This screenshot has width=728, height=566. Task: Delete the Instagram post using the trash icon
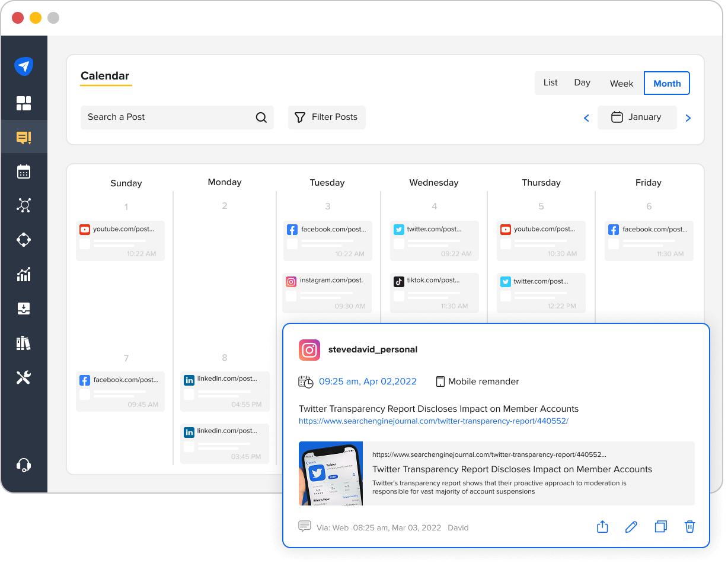click(x=689, y=526)
